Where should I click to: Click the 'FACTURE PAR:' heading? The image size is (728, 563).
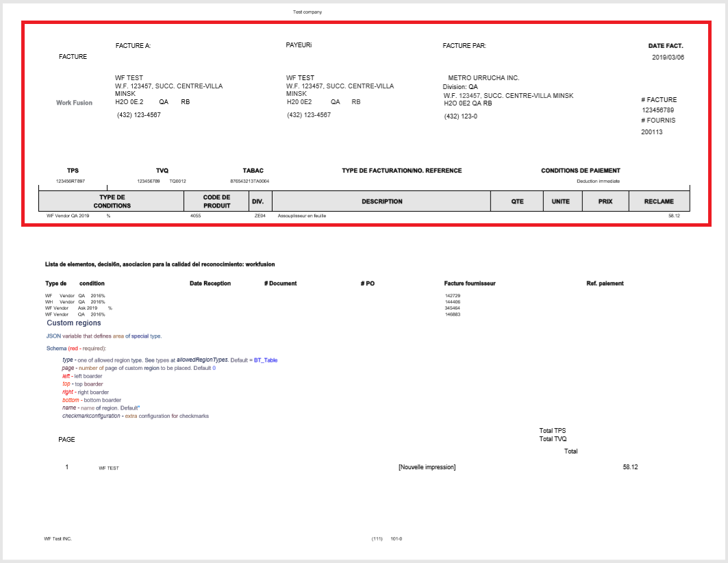tap(464, 45)
